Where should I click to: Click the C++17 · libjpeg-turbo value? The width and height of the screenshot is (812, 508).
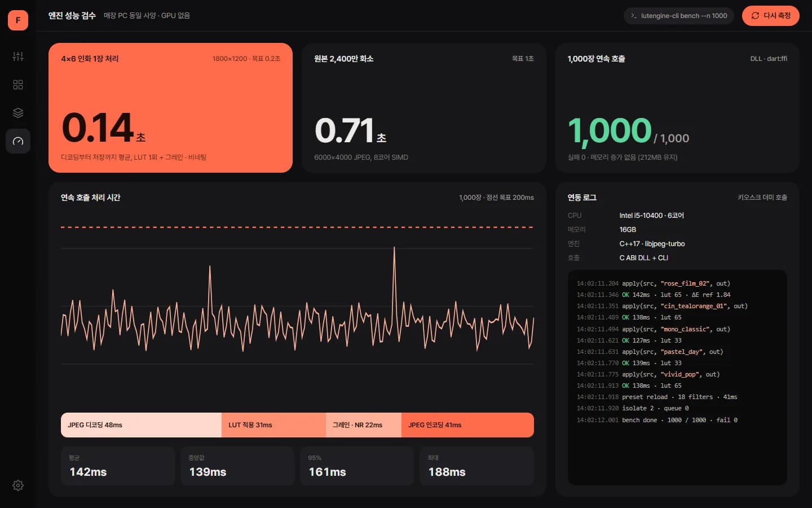click(x=652, y=244)
